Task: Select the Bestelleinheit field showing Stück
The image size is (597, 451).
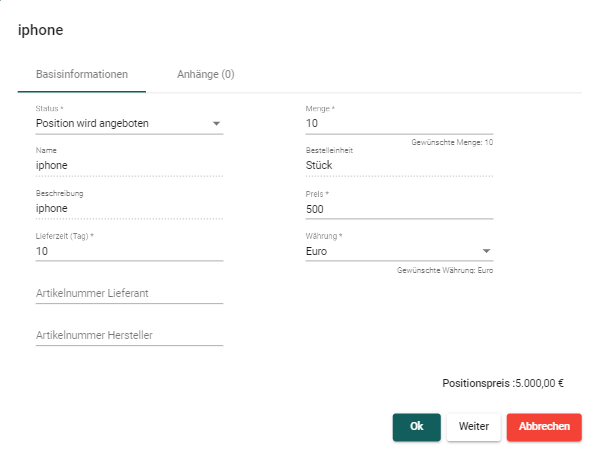Action: click(399, 165)
